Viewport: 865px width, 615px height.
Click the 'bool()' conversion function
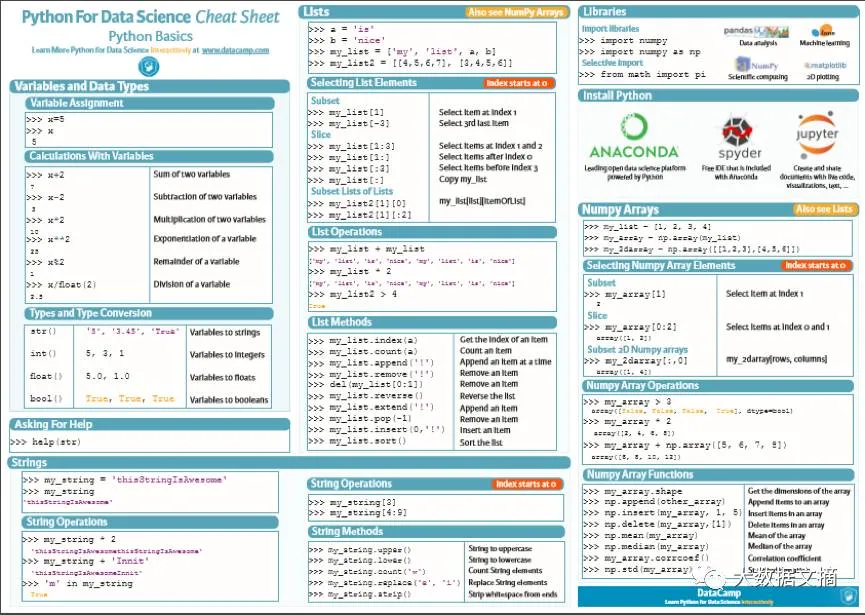click(46, 398)
